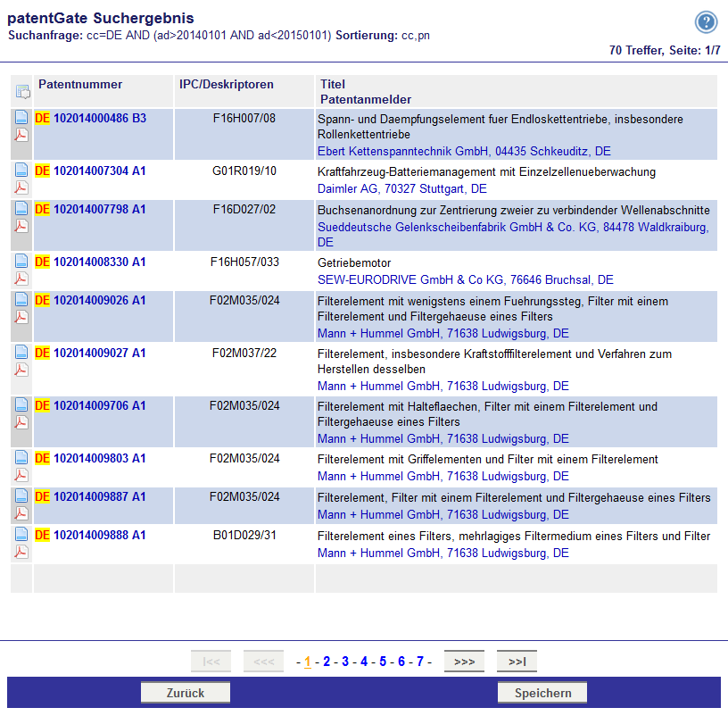The width and height of the screenshot is (728, 716).
Task: Open document view icon for DE 102014009888 A1
Action: pos(21,534)
